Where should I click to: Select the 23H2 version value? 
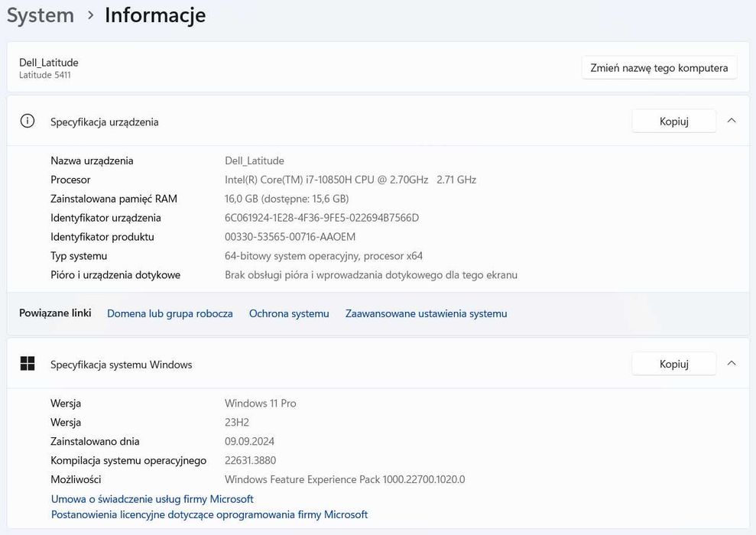pos(237,422)
